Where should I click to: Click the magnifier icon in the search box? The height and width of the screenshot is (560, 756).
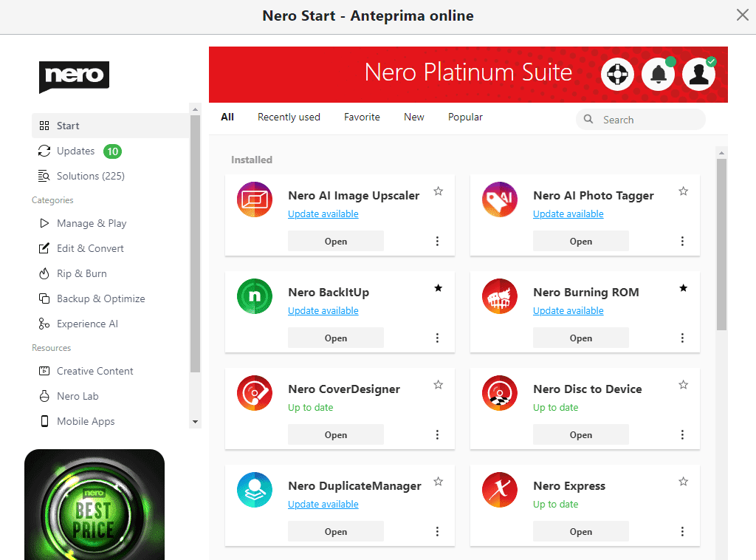(x=588, y=119)
